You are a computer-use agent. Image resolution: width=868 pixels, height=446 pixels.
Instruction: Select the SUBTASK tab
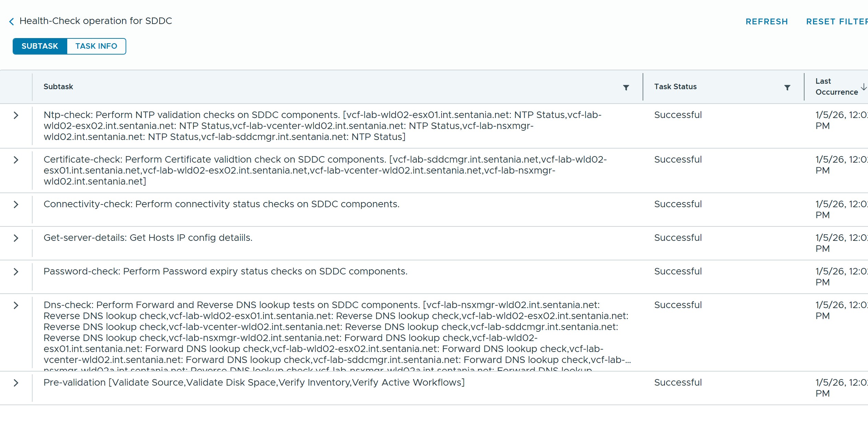tap(40, 46)
